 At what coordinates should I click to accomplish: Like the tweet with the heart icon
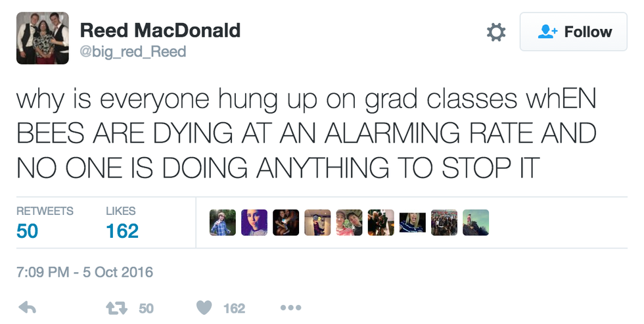206,308
